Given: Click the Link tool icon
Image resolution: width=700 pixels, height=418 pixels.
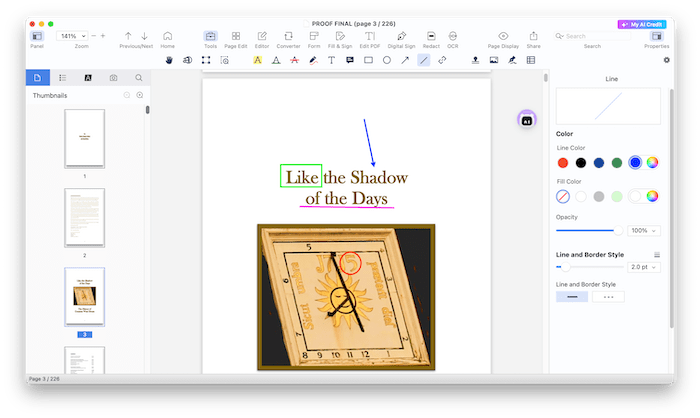Looking at the screenshot, I should coord(442,60).
